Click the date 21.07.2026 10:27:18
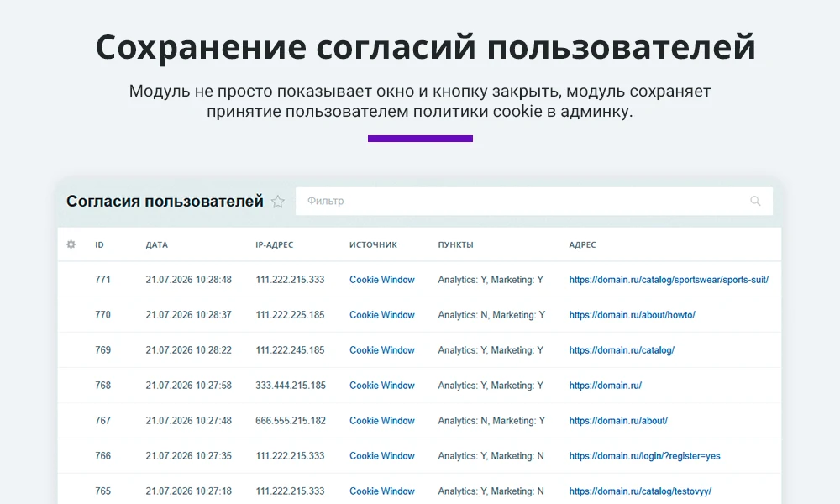Image resolution: width=840 pixels, height=504 pixels. point(188,491)
